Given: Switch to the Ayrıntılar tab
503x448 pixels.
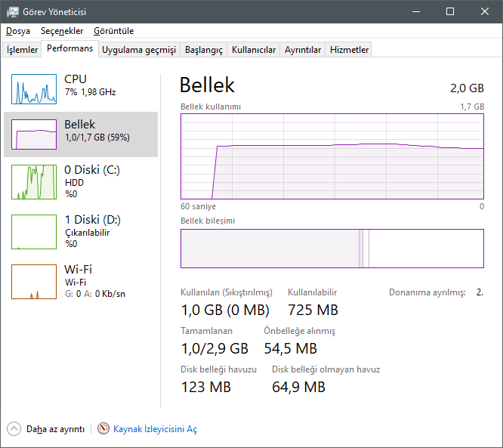Looking at the screenshot, I should click(303, 50).
